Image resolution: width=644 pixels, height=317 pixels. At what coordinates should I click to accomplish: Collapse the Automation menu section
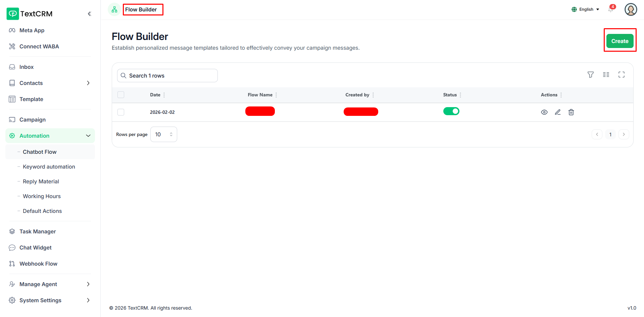point(88,136)
